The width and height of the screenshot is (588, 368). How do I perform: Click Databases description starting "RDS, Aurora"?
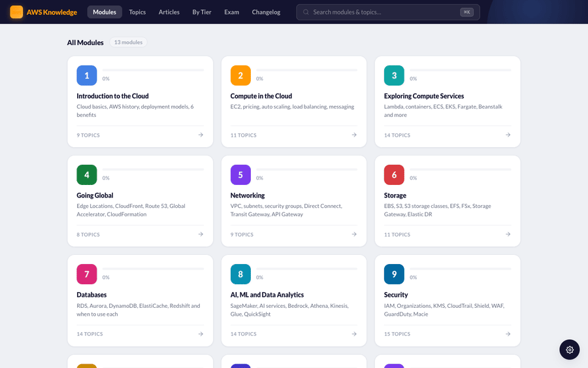[139, 310]
